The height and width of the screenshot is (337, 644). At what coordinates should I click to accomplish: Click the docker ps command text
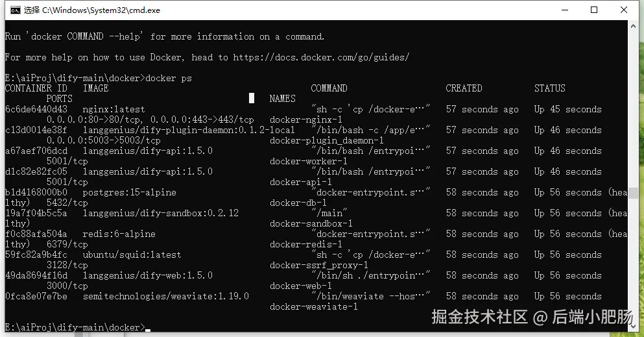(169, 79)
